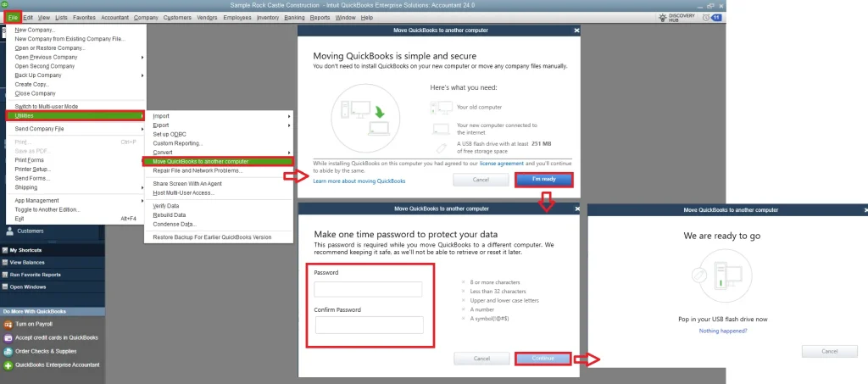The image size is (868, 384).
Task: Select Close Company menu entry
Action: (x=35, y=93)
